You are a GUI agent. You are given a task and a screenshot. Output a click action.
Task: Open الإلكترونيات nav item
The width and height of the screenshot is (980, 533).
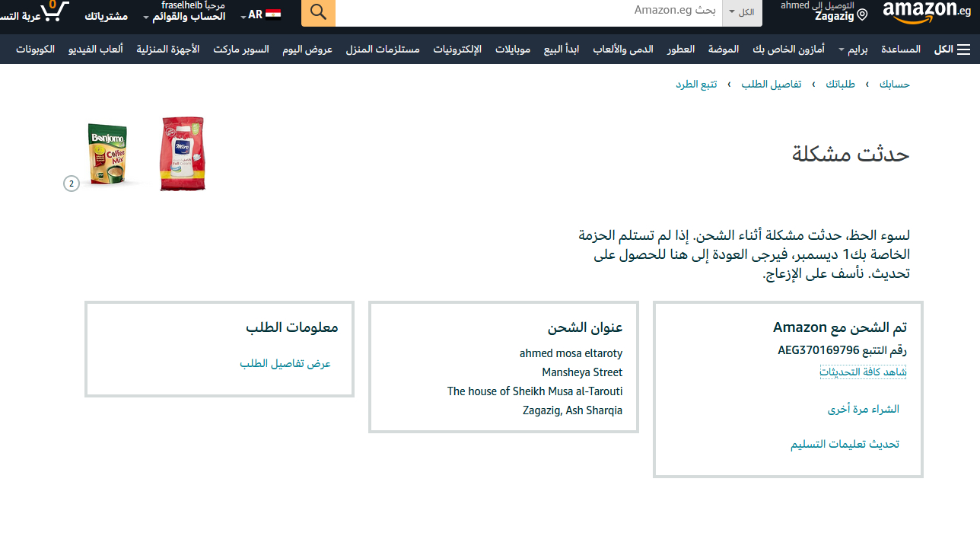click(x=457, y=49)
